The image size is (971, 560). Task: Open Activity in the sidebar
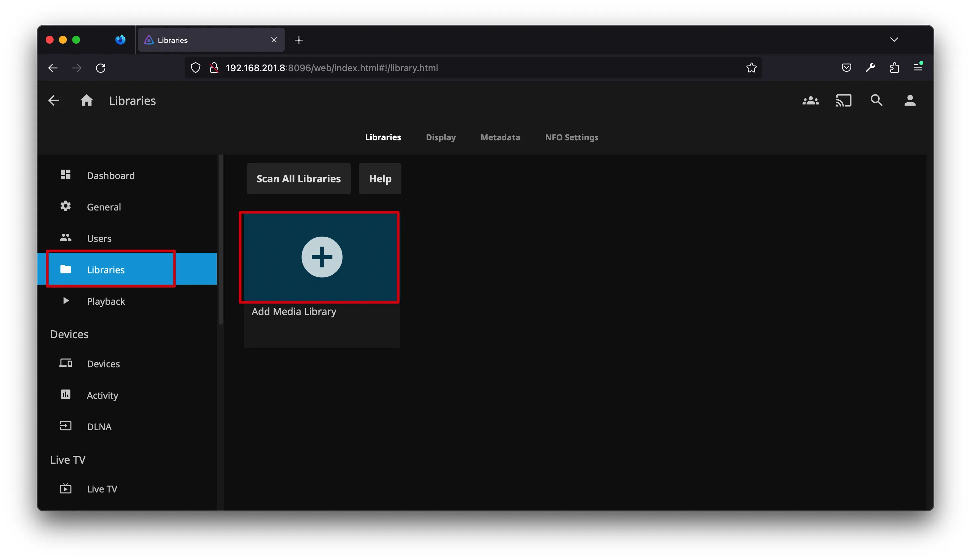click(127, 395)
